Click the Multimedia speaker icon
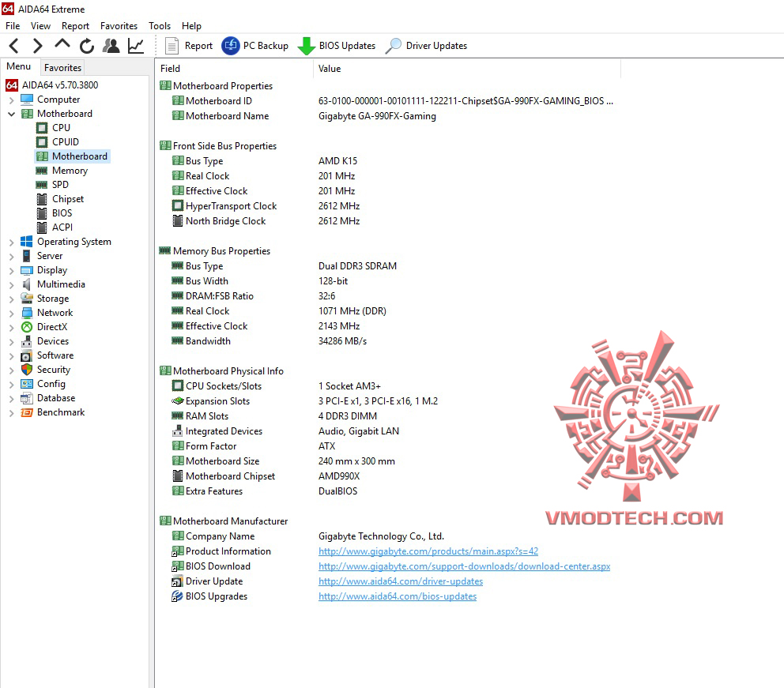Screen dimensions: 784x688 [x=27, y=284]
